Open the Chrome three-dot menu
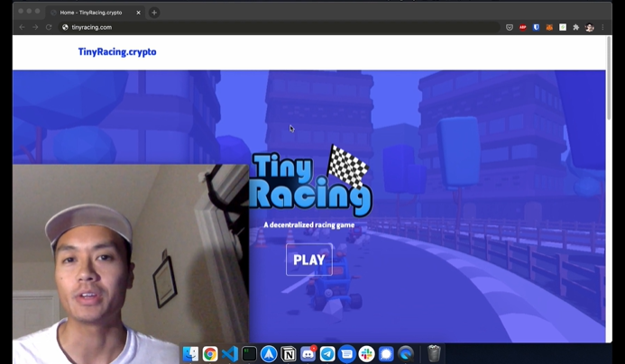Image resolution: width=625 pixels, height=364 pixels. [x=602, y=27]
